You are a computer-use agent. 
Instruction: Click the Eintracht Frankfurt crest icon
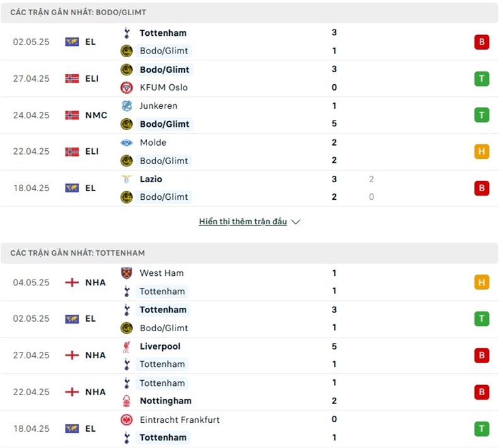pos(126,420)
